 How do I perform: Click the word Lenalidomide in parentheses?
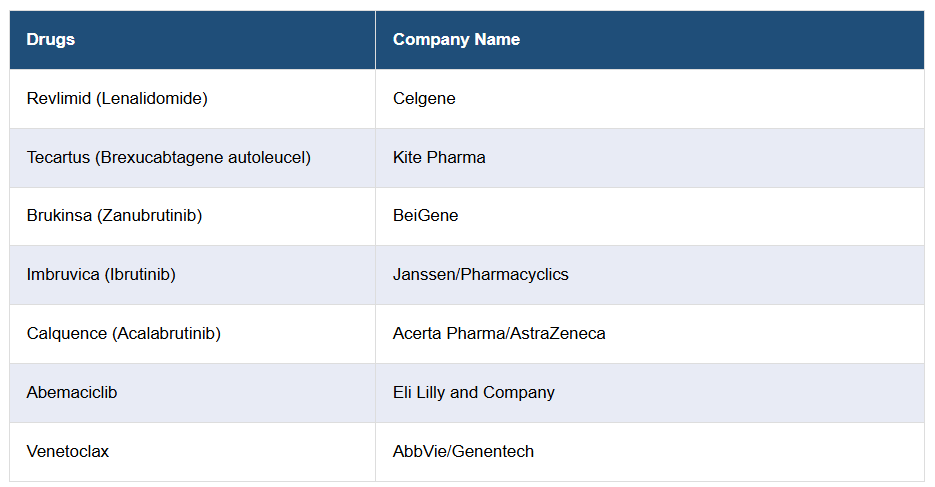pos(152,99)
